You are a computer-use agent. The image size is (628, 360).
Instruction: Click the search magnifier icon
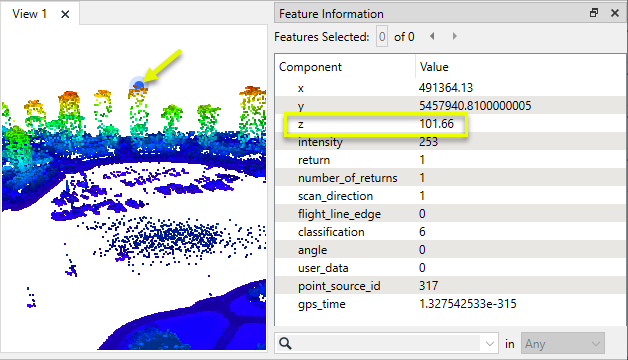[285, 343]
